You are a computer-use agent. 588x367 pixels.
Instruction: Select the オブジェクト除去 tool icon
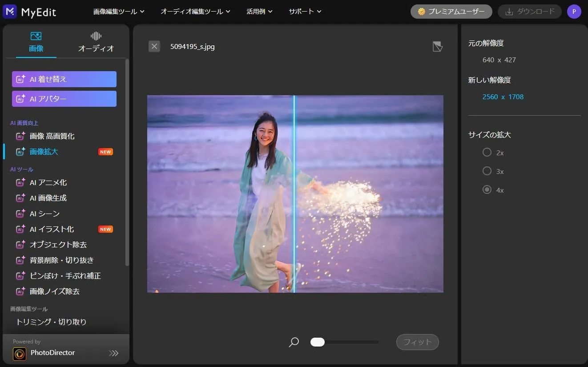[20, 245]
